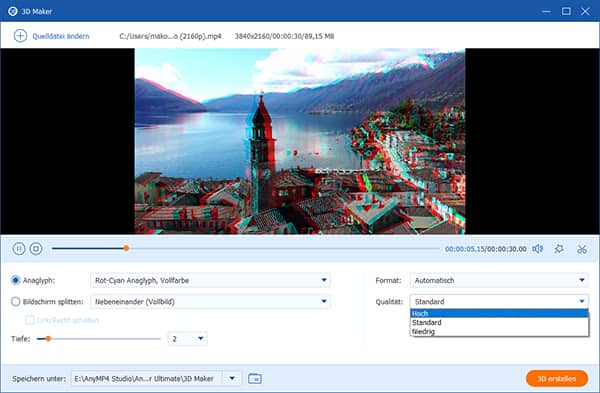Open the scissors cut tool
The image size is (600, 393).
click(582, 249)
